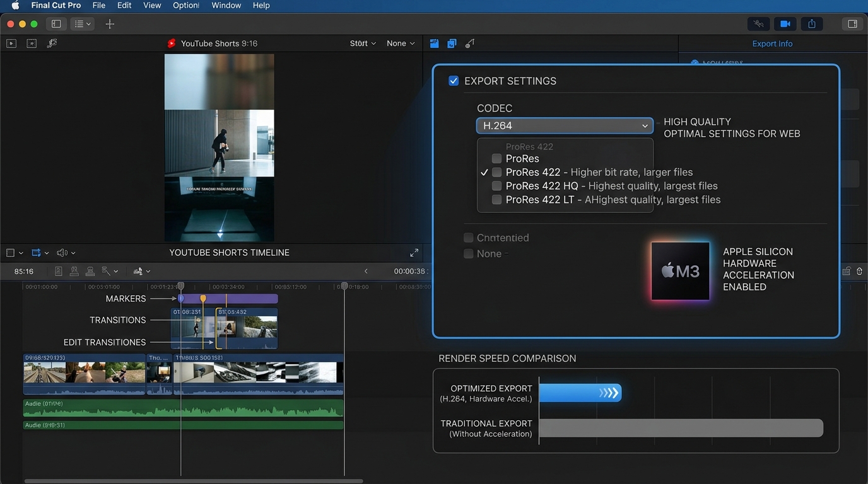Open the None dropdown above viewer
This screenshot has height=484, width=868.
[x=401, y=43]
